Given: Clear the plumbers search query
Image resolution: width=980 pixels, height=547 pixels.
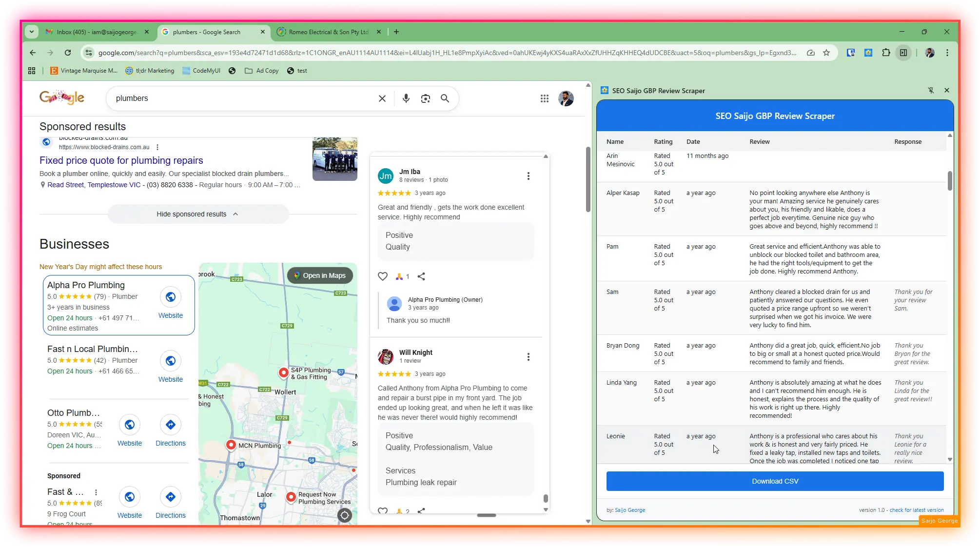Looking at the screenshot, I should click(382, 98).
